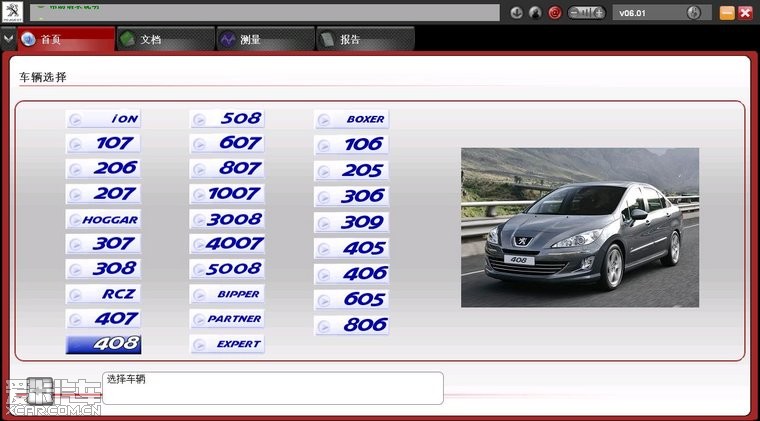This screenshot has width=760, height=421.
Task: Select the Expert vehicle
Action: [227, 344]
